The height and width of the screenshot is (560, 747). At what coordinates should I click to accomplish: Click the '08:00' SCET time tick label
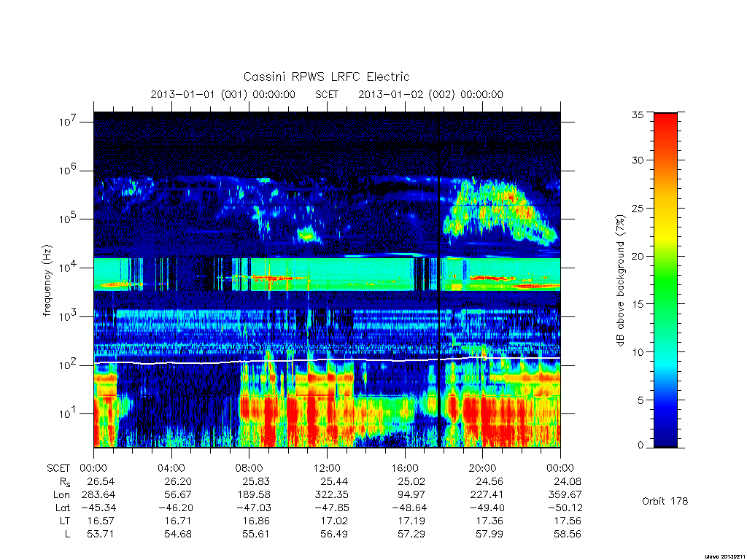(249, 468)
